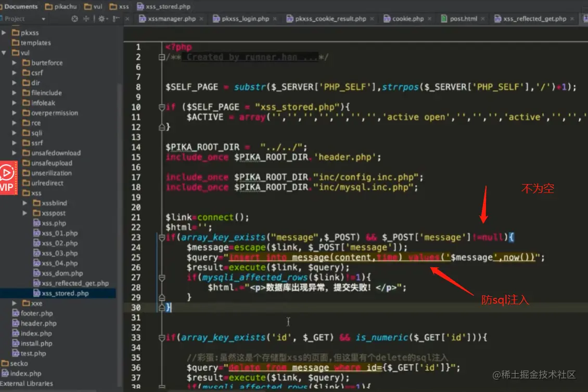Close the pkxss_login.php tab
588x392 pixels.
point(275,19)
